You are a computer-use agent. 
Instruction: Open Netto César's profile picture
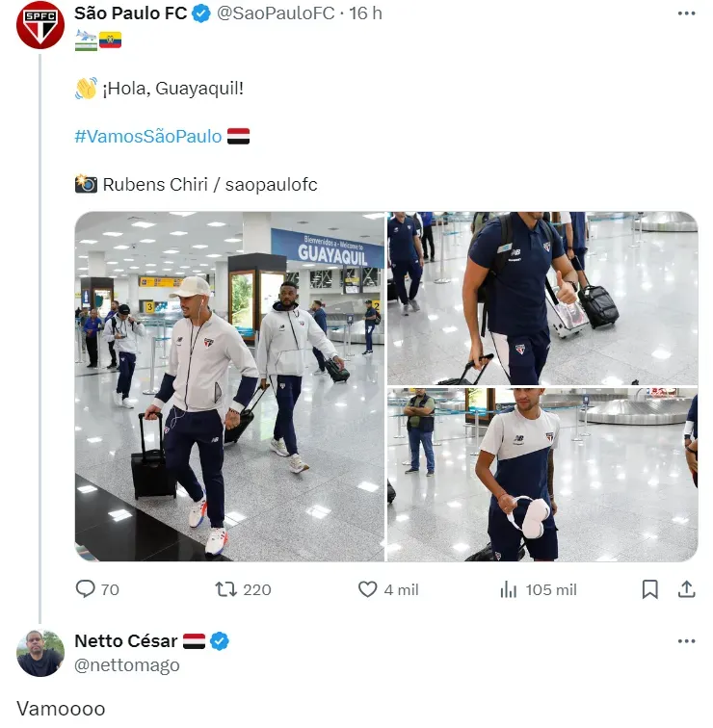coord(40,653)
